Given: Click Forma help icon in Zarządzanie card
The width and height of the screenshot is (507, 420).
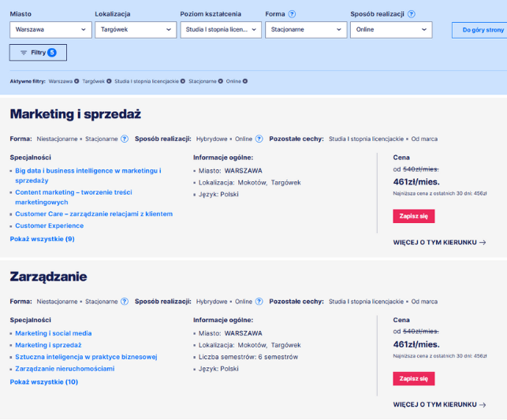Looking at the screenshot, I should (x=125, y=302).
